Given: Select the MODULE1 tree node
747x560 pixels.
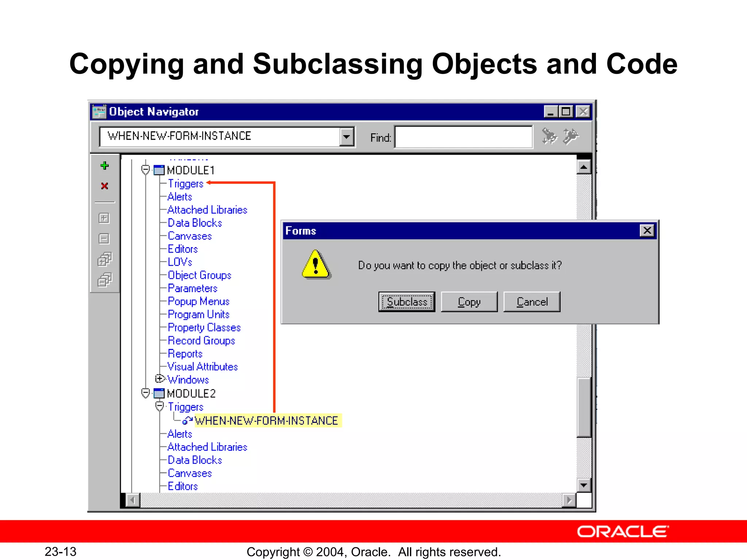Looking at the screenshot, I should pyautogui.click(x=191, y=170).
